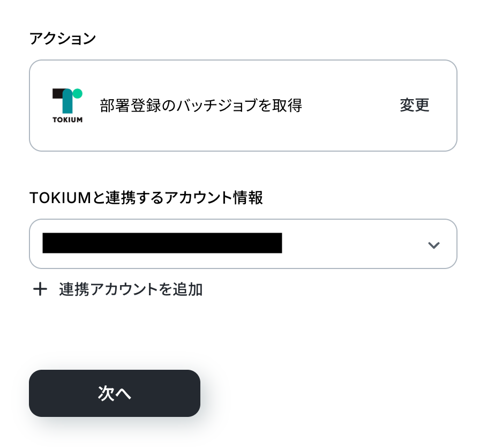Image resolution: width=495 pixels, height=448 pixels.
Task: Select the redacted account name in dropdown
Action: (162, 243)
